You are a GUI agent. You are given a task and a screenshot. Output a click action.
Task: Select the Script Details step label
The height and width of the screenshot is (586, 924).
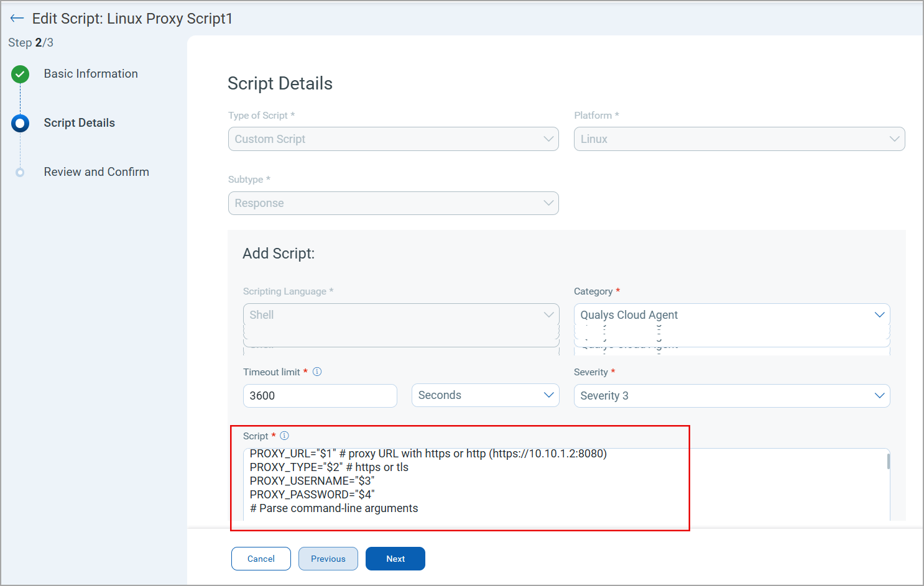pyautogui.click(x=79, y=123)
